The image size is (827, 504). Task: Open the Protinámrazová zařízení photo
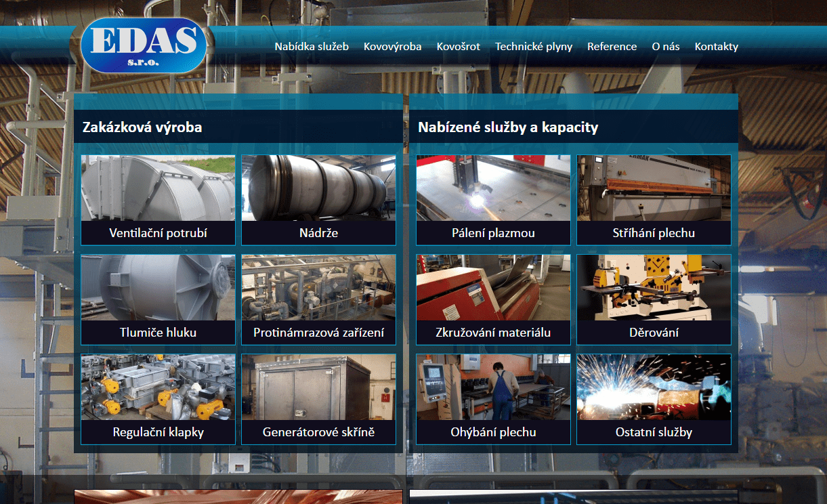point(318,288)
